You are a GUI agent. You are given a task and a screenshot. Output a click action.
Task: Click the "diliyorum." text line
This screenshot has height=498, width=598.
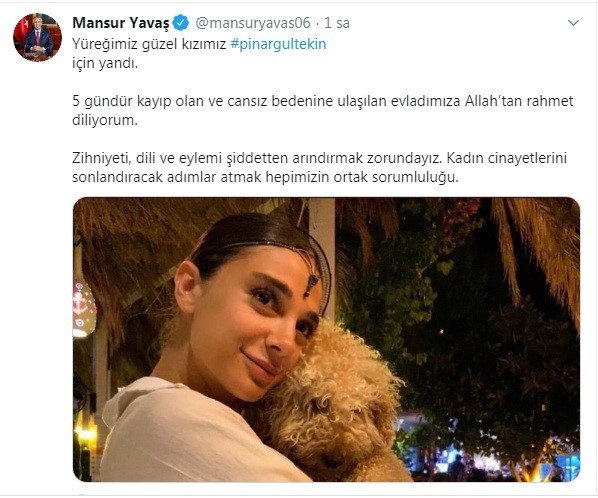pos(105,120)
